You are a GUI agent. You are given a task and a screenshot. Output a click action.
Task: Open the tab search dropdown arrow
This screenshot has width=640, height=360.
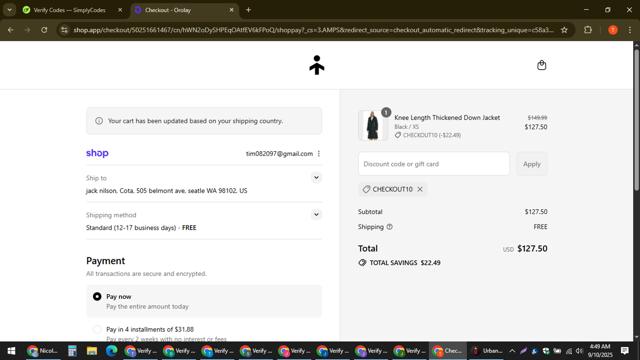(x=9, y=10)
